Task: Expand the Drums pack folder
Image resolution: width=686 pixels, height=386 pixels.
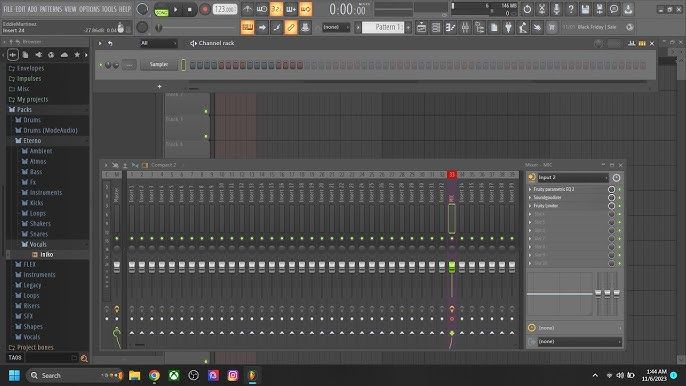Action: click(32, 120)
